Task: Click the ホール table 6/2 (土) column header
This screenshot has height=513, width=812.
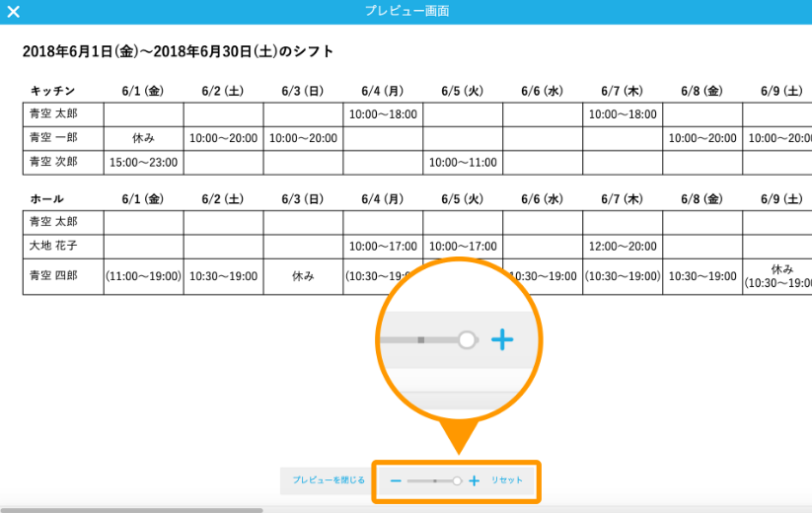Action: coord(223,199)
